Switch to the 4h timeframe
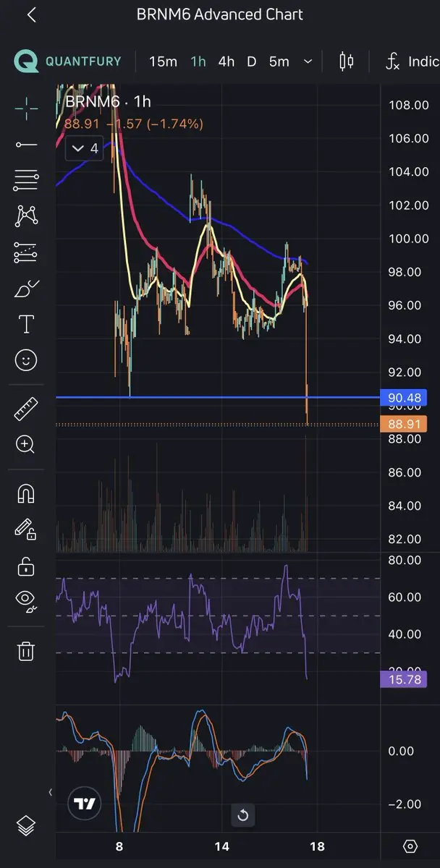The image size is (440, 868). click(227, 61)
